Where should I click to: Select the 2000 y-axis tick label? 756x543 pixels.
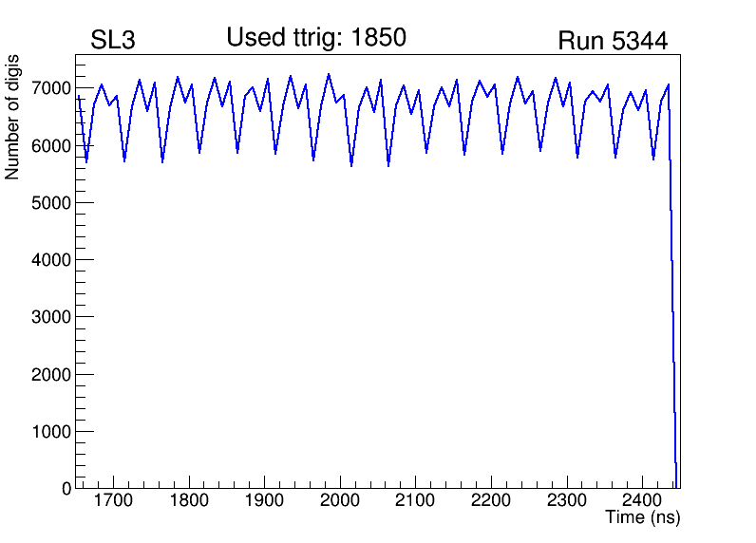click(53, 375)
